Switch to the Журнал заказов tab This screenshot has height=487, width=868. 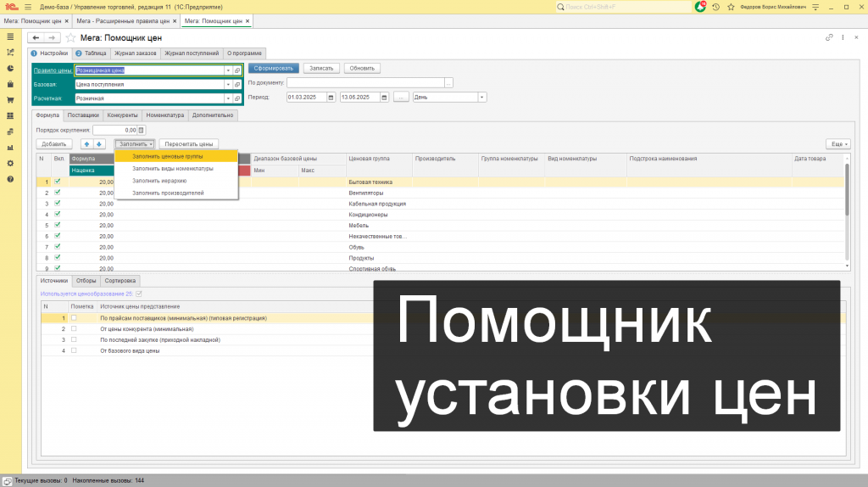pos(136,53)
